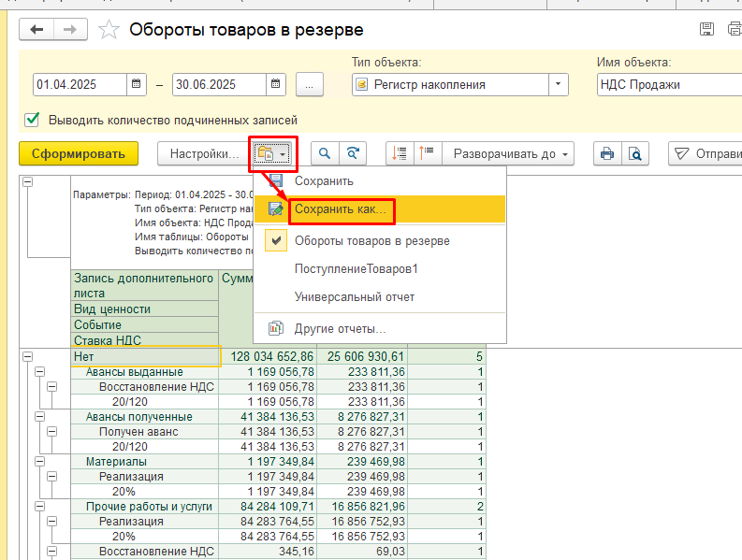Click the Запись дополнительного листа header cell
The height and width of the screenshot is (560, 742).
145,285
